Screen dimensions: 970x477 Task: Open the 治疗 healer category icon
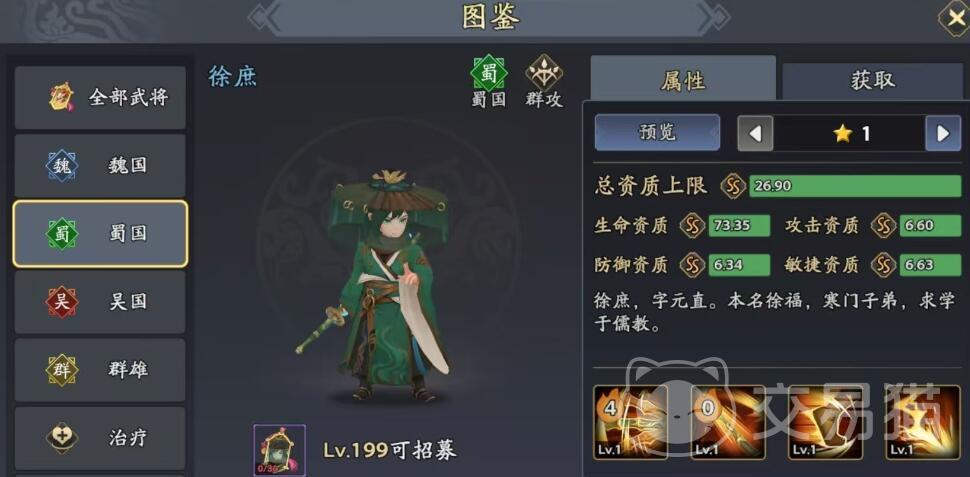62,438
